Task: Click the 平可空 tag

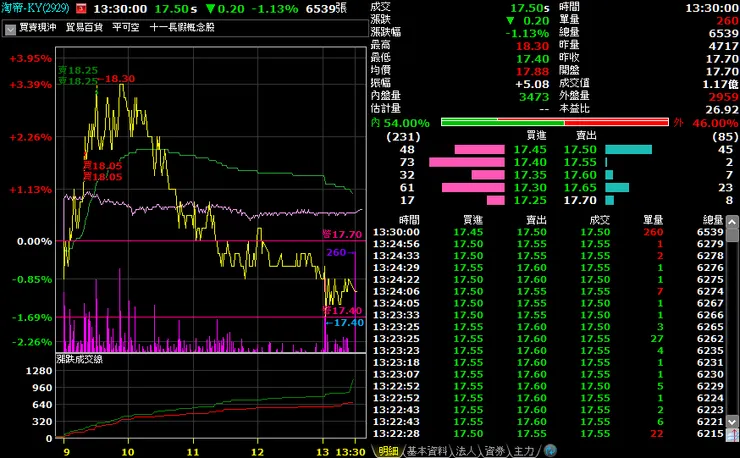Action: pos(126,27)
